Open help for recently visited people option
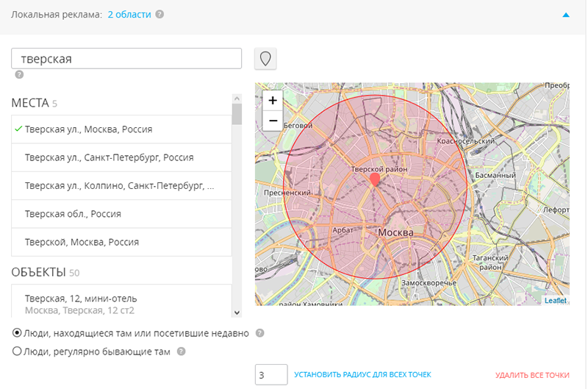Screen dimensions: 588x389 [259, 333]
